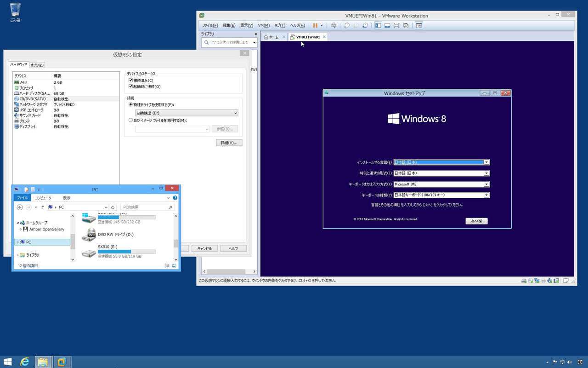Click the Explorer help question-mark icon
The width and height of the screenshot is (588, 368).
(x=175, y=198)
